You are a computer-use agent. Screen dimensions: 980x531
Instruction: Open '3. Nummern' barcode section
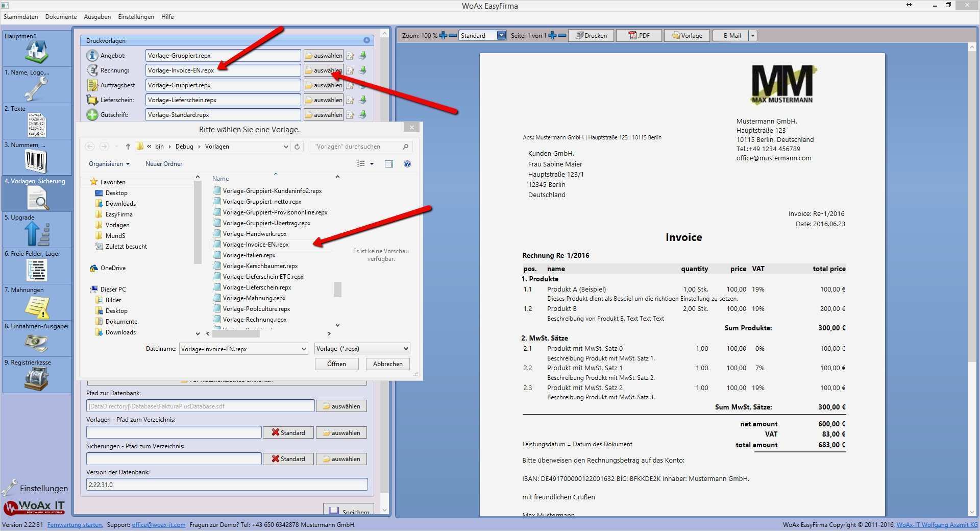point(37,157)
